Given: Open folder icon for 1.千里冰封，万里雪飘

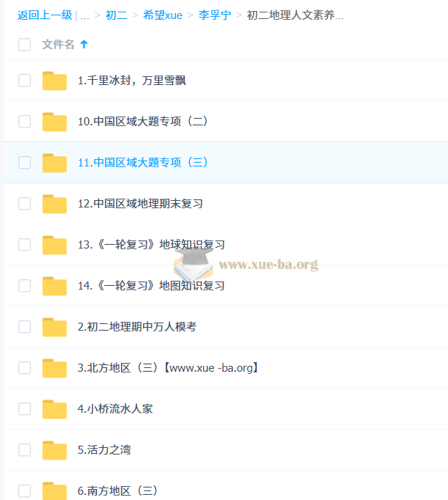Looking at the screenshot, I should pos(54,81).
